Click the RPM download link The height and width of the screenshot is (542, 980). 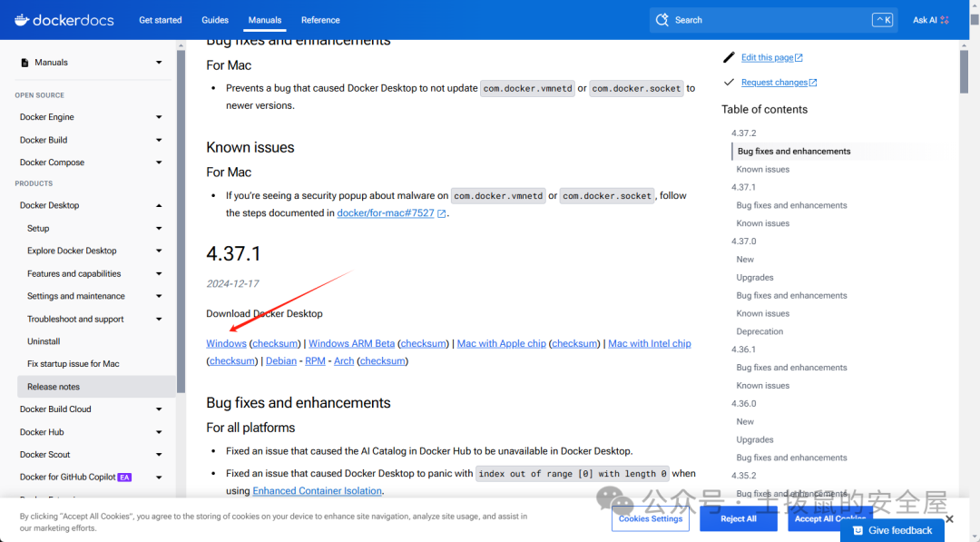click(x=315, y=361)
